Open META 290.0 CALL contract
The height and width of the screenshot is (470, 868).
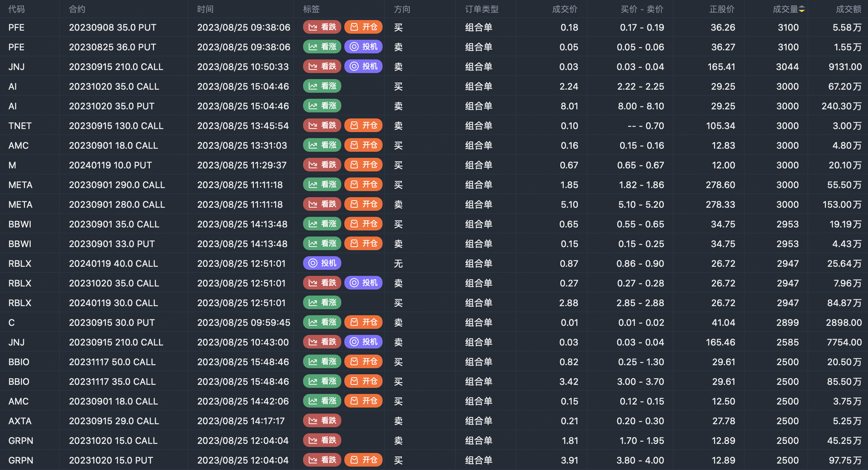117,185
